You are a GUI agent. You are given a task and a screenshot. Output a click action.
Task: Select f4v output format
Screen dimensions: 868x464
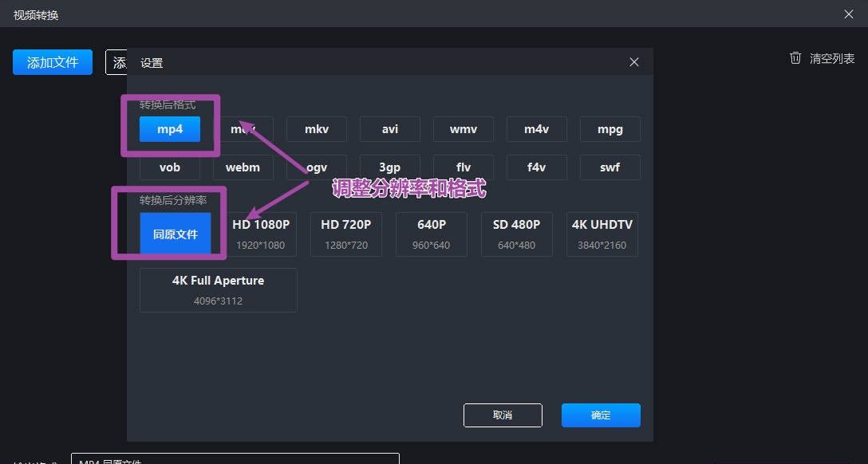(536, 167)
